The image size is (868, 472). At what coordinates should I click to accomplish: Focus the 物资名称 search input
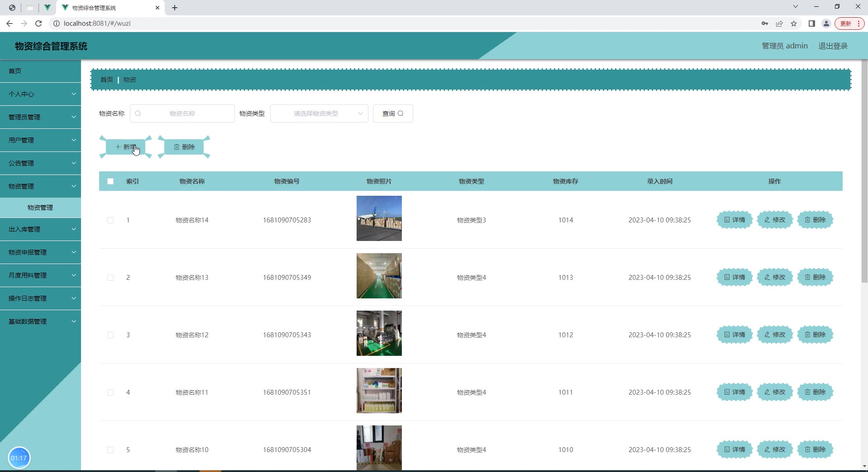182,113
